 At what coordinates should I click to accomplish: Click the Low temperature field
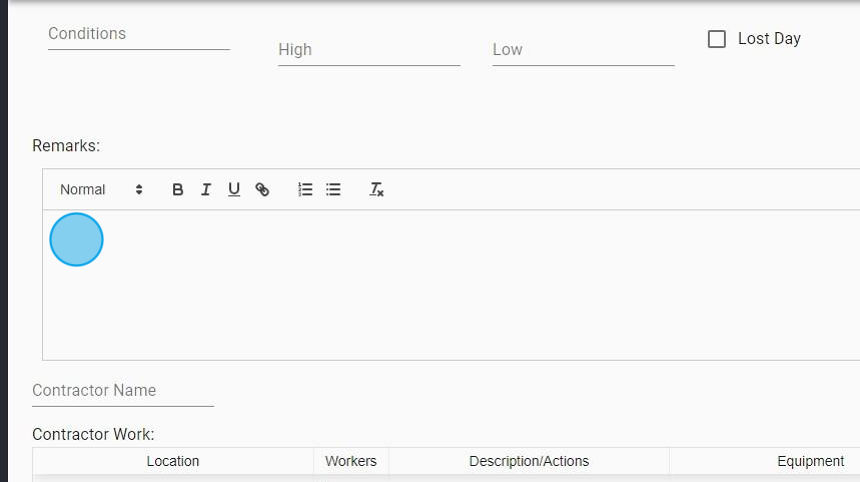(x=582, y=50)
